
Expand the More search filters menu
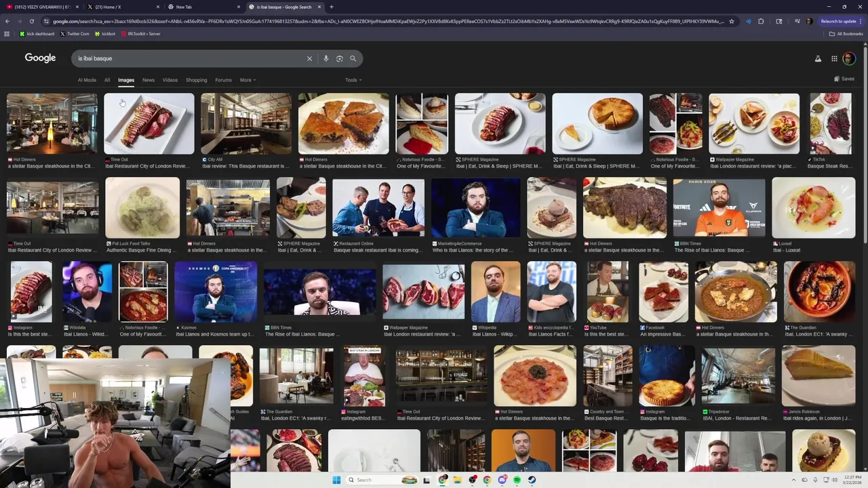(x=248, y=80)
